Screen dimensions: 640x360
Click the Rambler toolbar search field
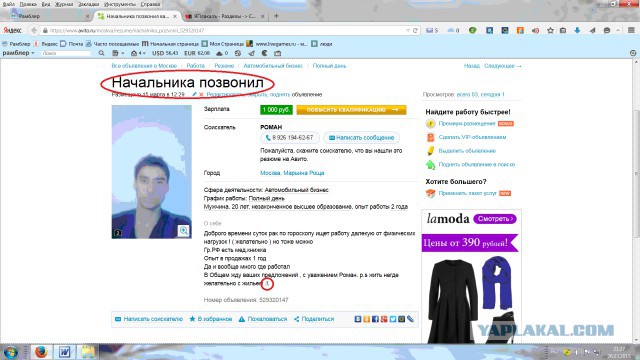point(65,53)
